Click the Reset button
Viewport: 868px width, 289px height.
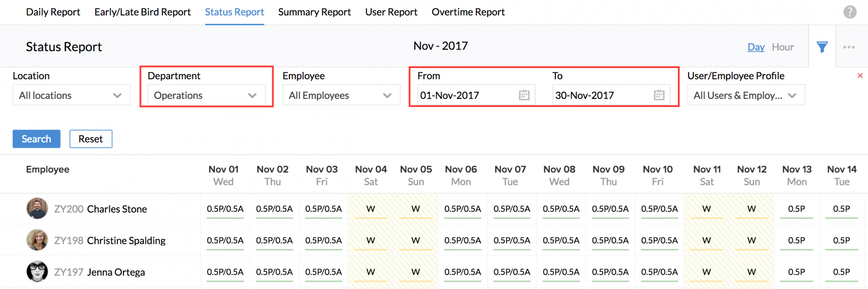pyautogui.click(x=91, y=139)
